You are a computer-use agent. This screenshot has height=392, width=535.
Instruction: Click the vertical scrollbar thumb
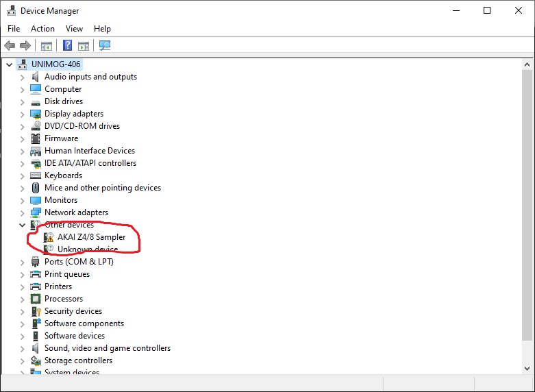point(527,205)
